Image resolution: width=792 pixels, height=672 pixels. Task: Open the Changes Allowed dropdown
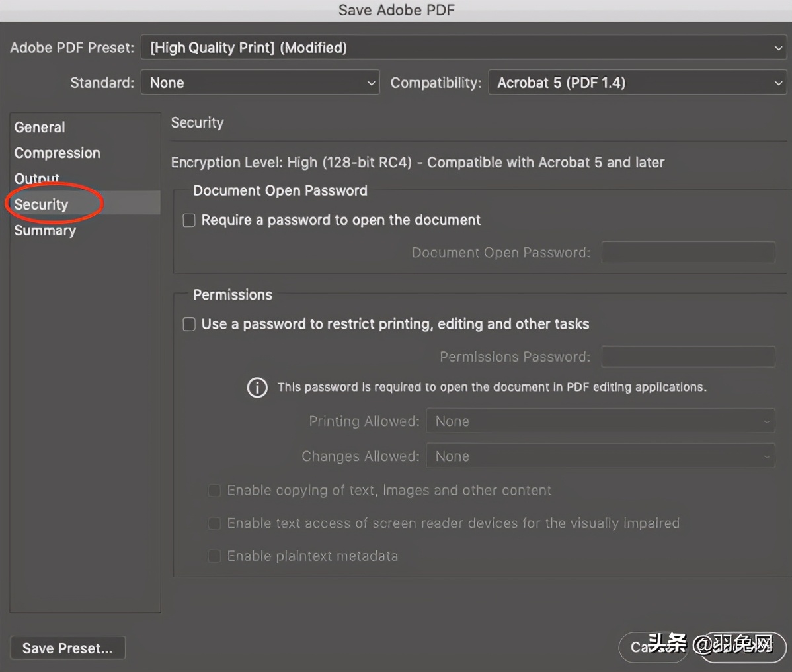[600, 456]
